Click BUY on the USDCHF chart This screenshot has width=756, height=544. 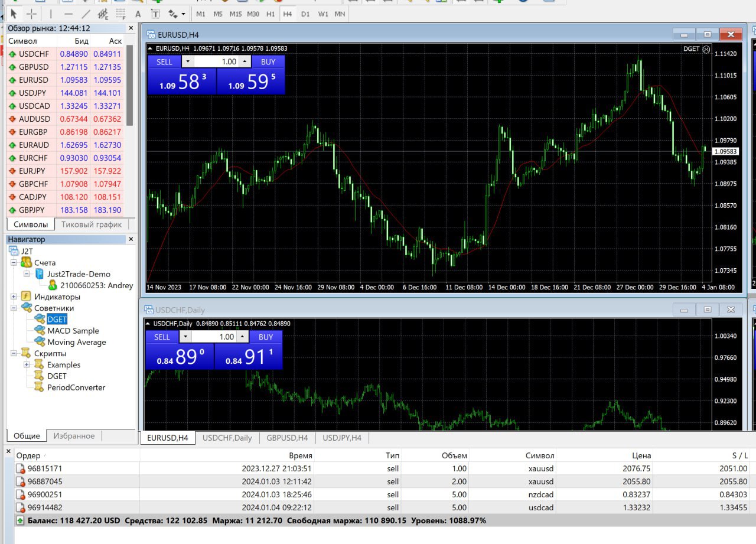coord(266,337)
